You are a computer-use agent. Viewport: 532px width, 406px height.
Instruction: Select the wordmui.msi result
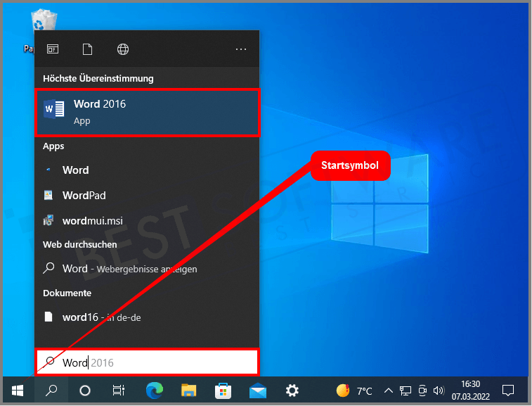coord(92,220)
